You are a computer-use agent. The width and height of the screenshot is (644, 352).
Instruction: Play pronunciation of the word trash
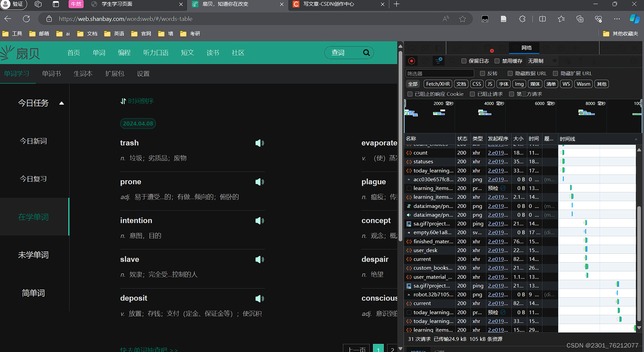click(259, 143)
